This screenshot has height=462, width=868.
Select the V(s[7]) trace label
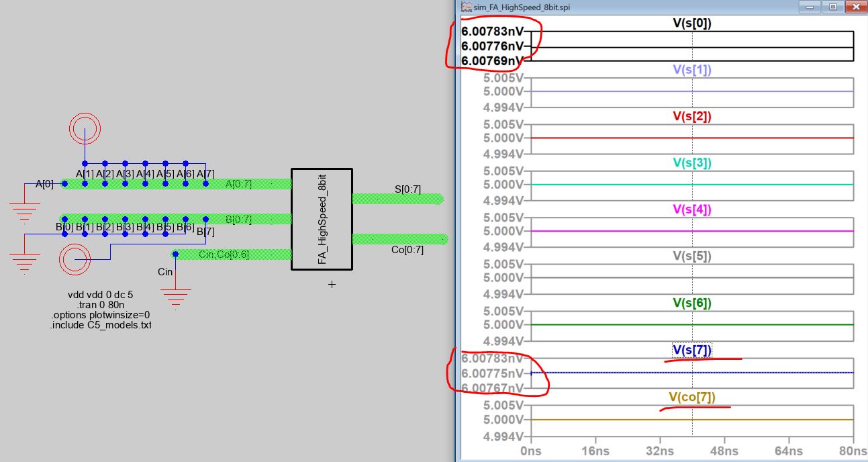(x=691, y=350)
